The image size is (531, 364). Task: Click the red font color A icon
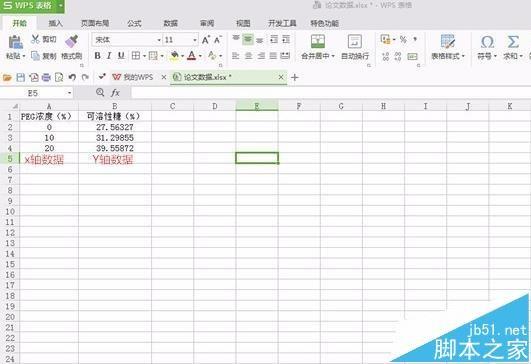192,56
